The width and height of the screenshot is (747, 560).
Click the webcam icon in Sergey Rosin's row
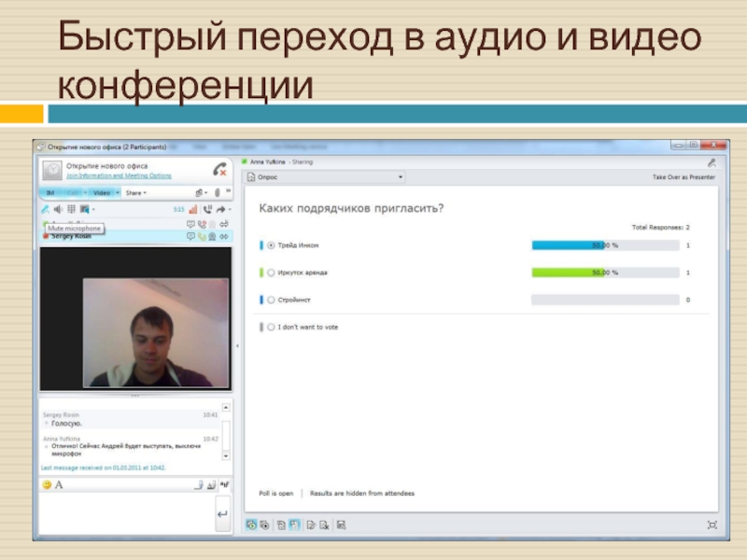tap(213, 236)
